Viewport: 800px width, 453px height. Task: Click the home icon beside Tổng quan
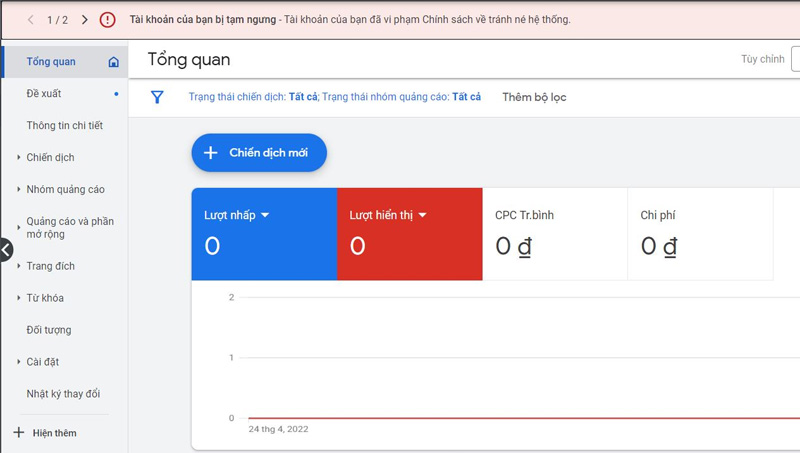coord(113,62)
